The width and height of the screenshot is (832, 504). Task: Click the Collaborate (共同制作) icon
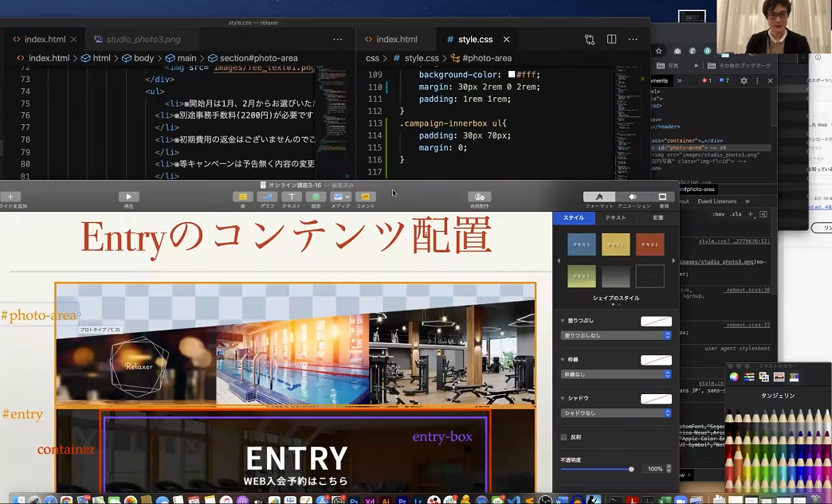[x=479, y=197]
